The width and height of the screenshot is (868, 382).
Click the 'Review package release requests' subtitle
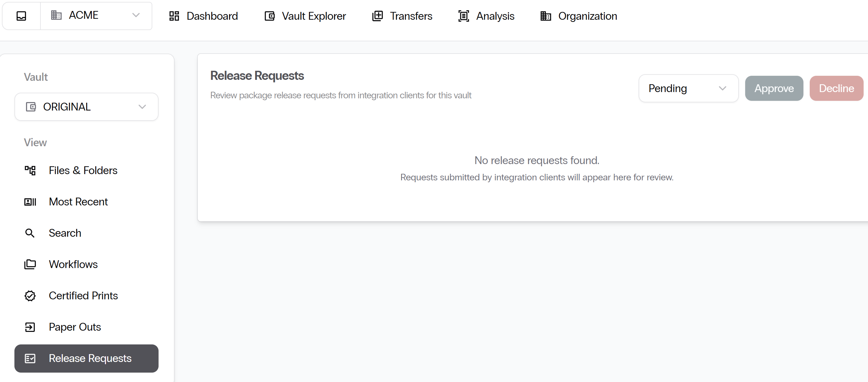341,95
